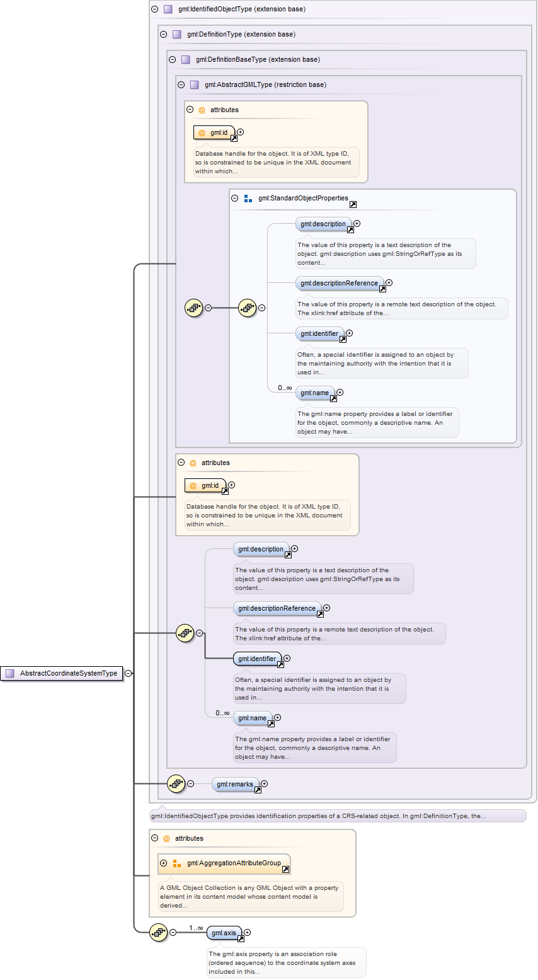
Task: Select the gml:remarks element box
Action: coord(234,784)
